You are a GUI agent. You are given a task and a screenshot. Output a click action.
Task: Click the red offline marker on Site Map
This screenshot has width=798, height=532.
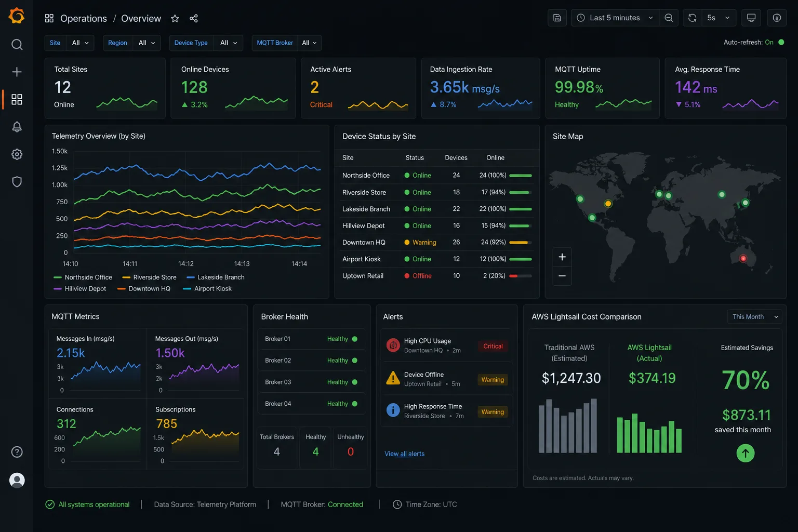point(743,258)
